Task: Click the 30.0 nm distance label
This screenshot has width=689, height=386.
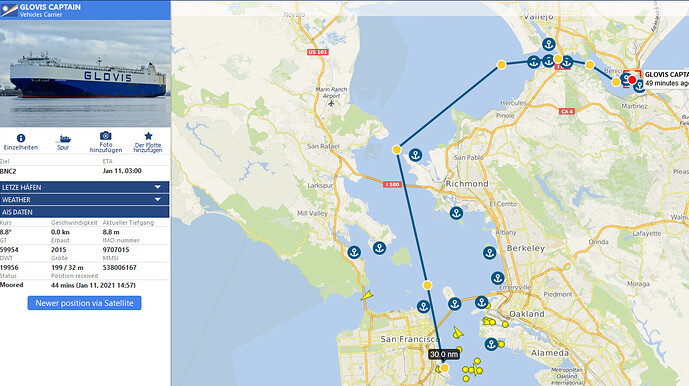Action: point(444,354)
